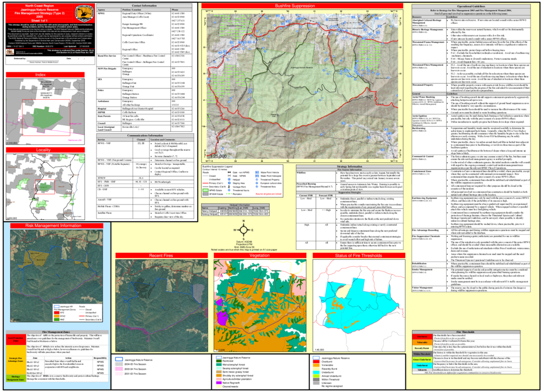Click the Helipad Information table heading
Viewport: 555px width, 392px height.
235,205
